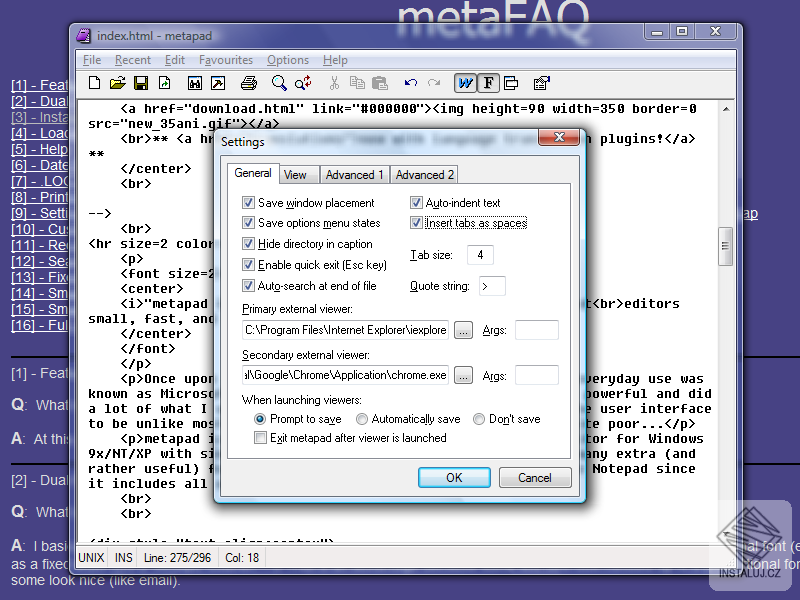Switch to the Advanced 1 tab
The image size is (800, 600).
pyautogui.click(x=354, y=173)
